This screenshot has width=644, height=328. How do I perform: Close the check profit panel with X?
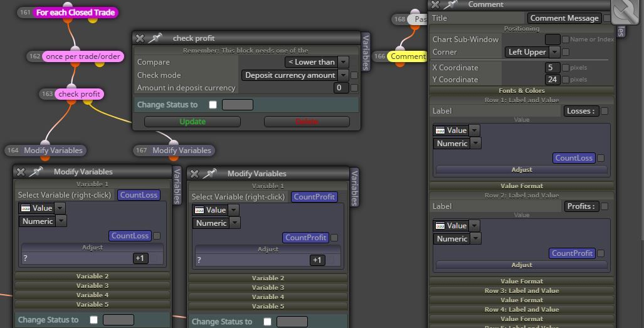pos(140,38)
